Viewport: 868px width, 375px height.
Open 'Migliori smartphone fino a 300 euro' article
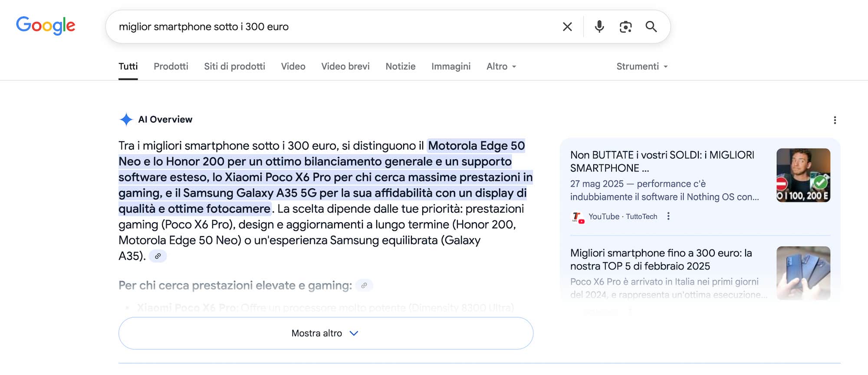[661, 260]
